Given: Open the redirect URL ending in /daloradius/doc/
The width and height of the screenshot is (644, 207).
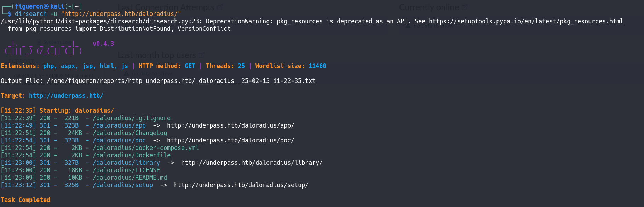Looking at the screenshot, I should [230, 140].
